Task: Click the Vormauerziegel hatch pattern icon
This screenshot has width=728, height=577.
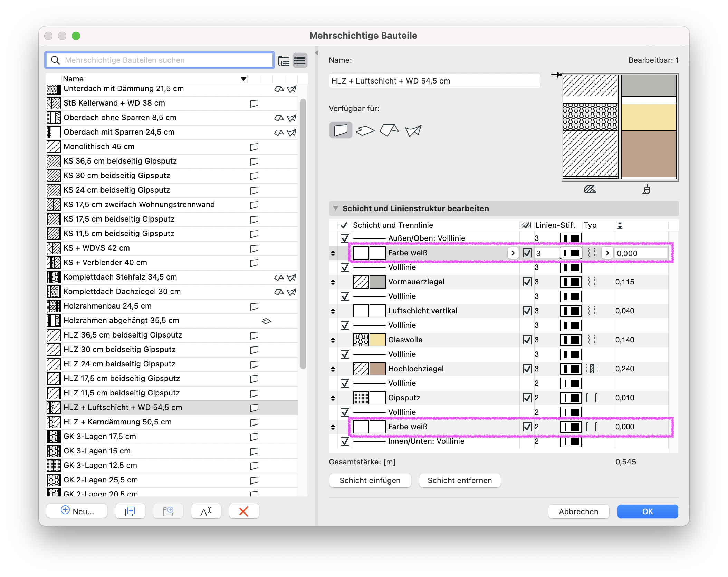Action: [x=361, y=282]
